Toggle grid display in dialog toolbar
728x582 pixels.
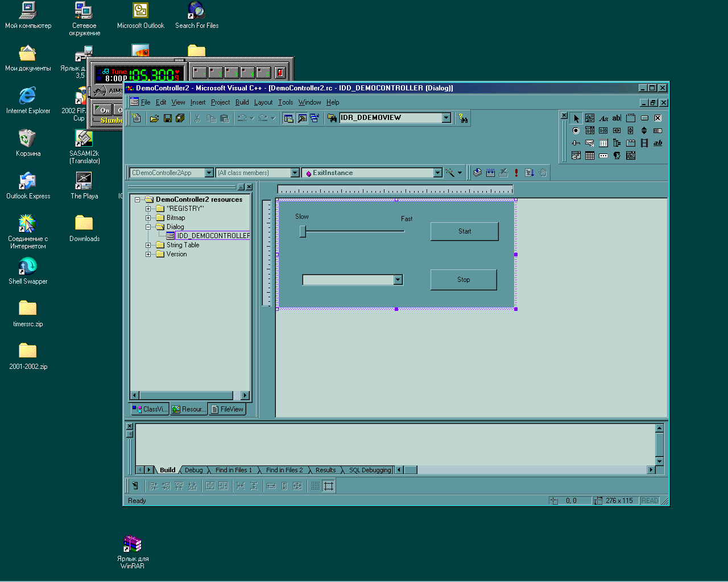point(315,486)
